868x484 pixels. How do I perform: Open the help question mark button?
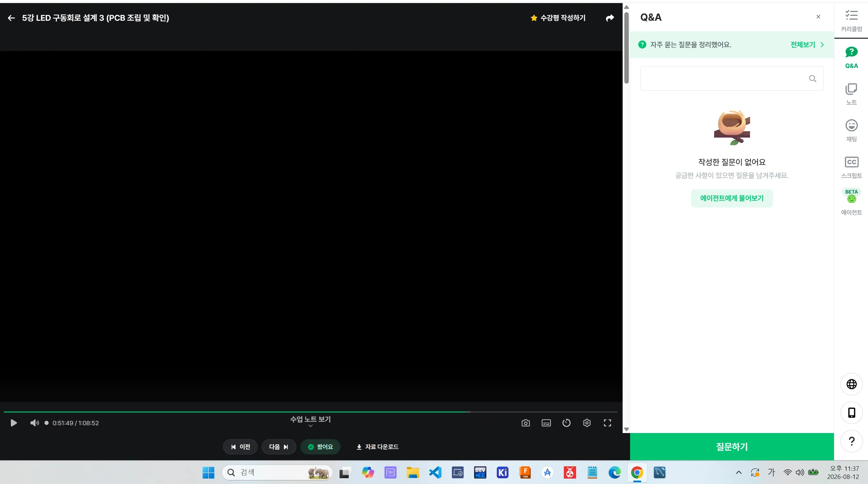pyautogui.click(x=851, y=441)
